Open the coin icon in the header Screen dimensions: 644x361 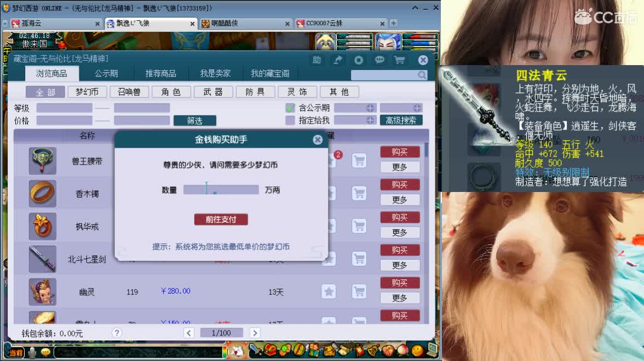(359, 60)
